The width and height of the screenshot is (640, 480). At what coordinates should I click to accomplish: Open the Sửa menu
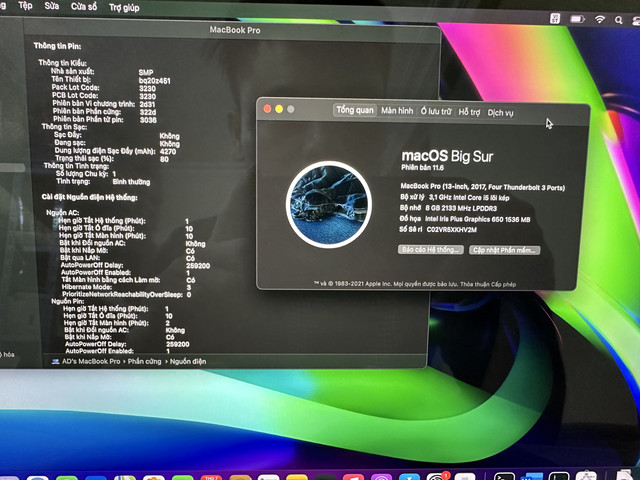point(52,6)
